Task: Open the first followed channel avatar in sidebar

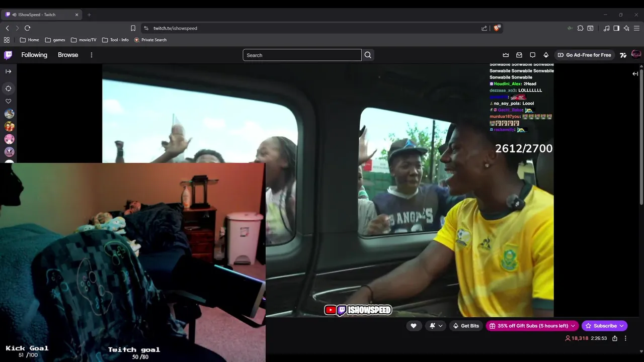Action: [9, 114]
